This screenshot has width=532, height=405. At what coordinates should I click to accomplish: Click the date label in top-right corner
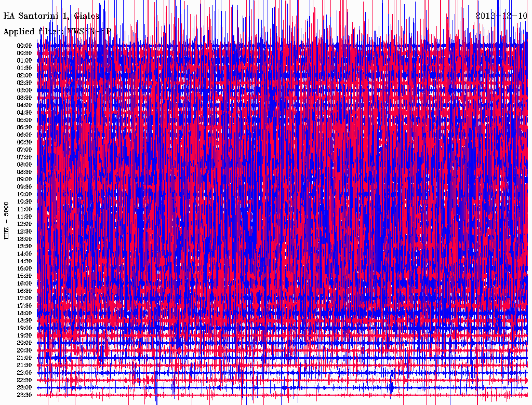(501, 16)
